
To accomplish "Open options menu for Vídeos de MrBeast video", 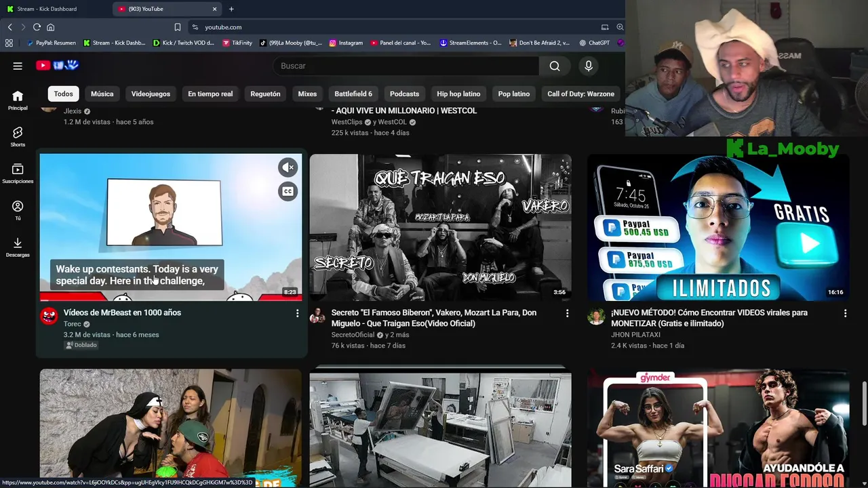I will [297, 313].
